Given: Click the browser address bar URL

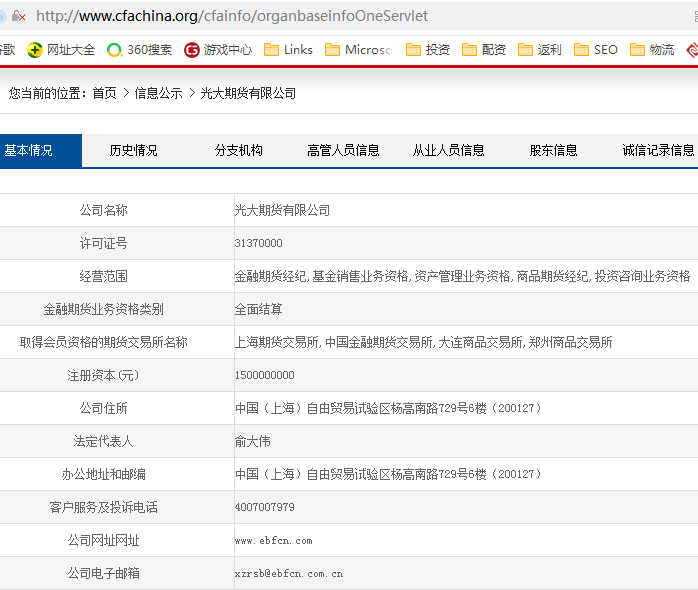Looking at the screenshot, I should (x=232, y=16).
